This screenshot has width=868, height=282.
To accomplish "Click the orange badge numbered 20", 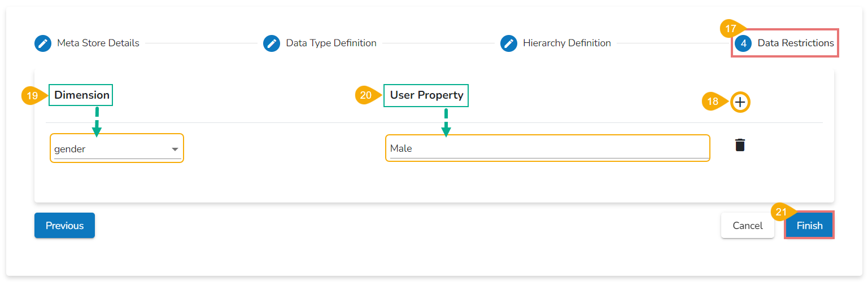I will pos(366,95).
